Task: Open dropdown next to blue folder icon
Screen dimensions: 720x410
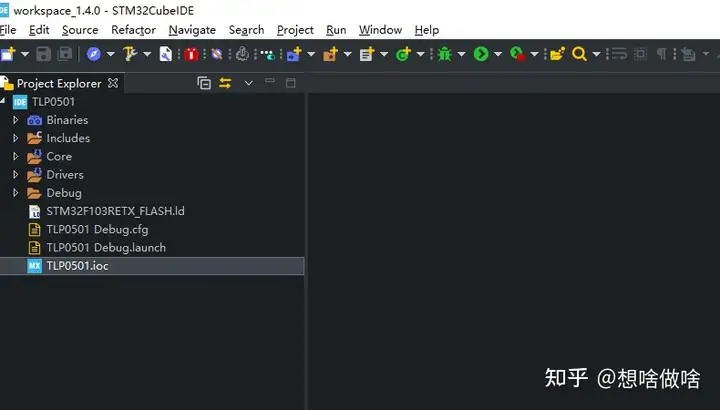Action: (x=311, y=54)
